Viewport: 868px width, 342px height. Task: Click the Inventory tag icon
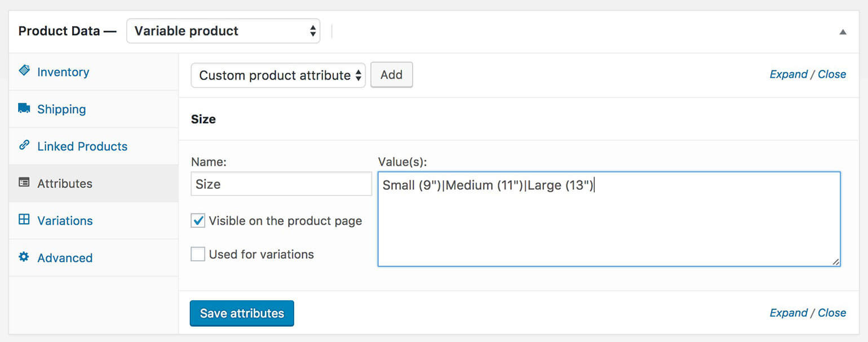point(24,71)
